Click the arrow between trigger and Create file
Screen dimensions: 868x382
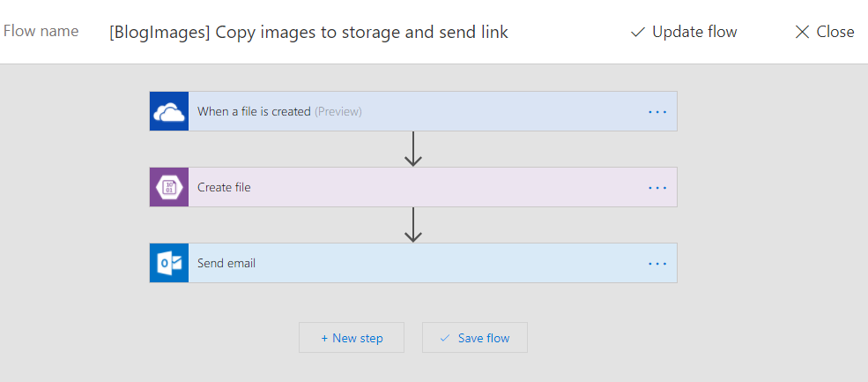coord(413,149)
